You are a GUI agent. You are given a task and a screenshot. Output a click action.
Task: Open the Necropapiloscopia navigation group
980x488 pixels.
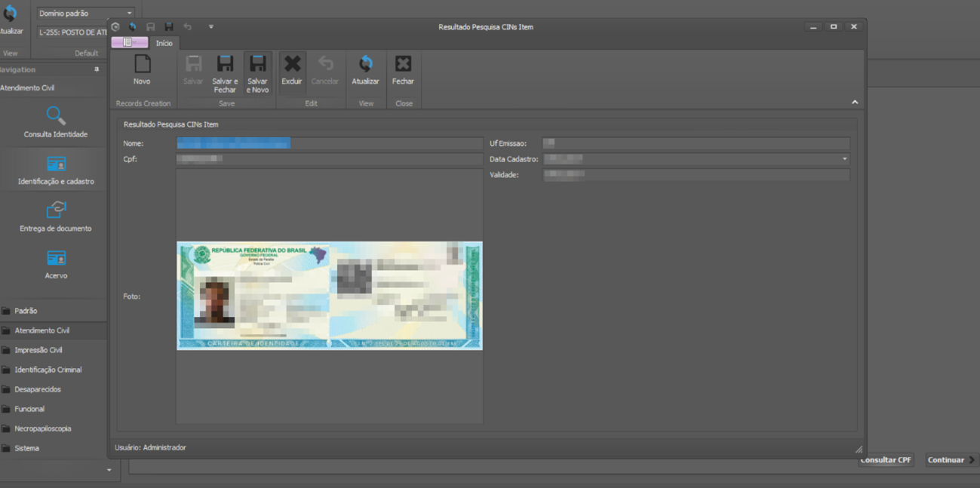[54, 428]
